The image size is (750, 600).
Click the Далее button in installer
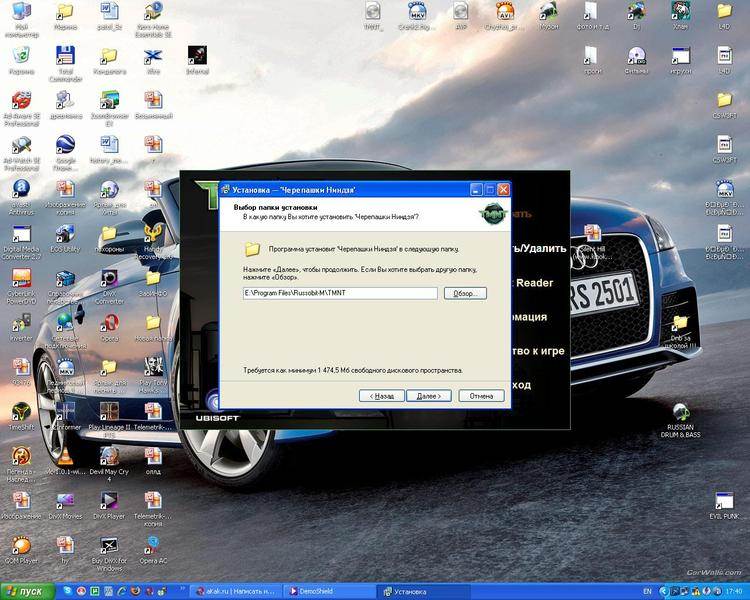tap(429, 396)
